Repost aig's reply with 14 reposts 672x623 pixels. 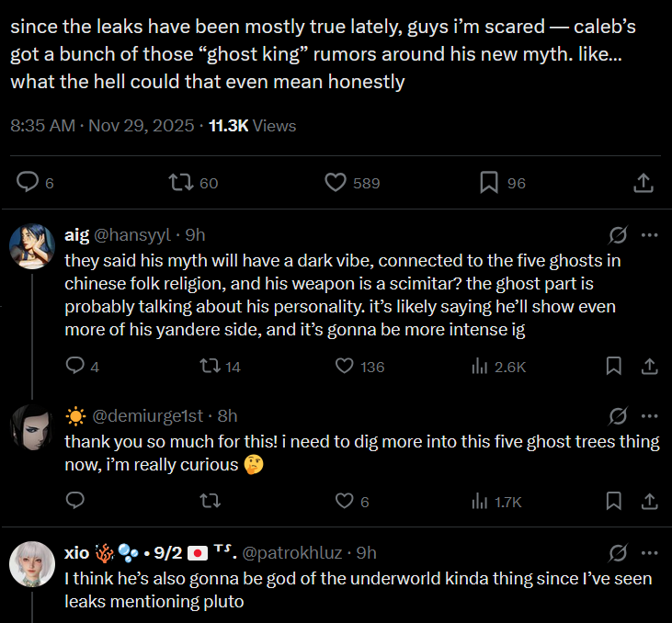[209, 367]
